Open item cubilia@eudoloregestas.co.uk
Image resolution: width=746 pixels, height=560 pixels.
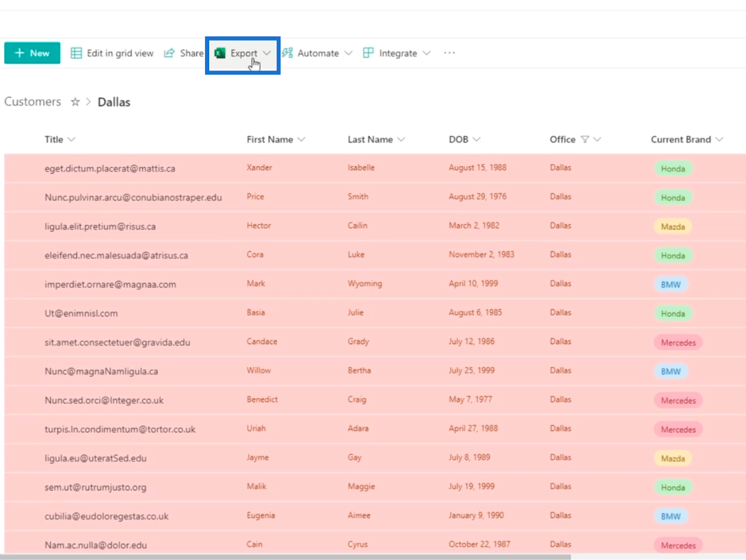(106, 517)
